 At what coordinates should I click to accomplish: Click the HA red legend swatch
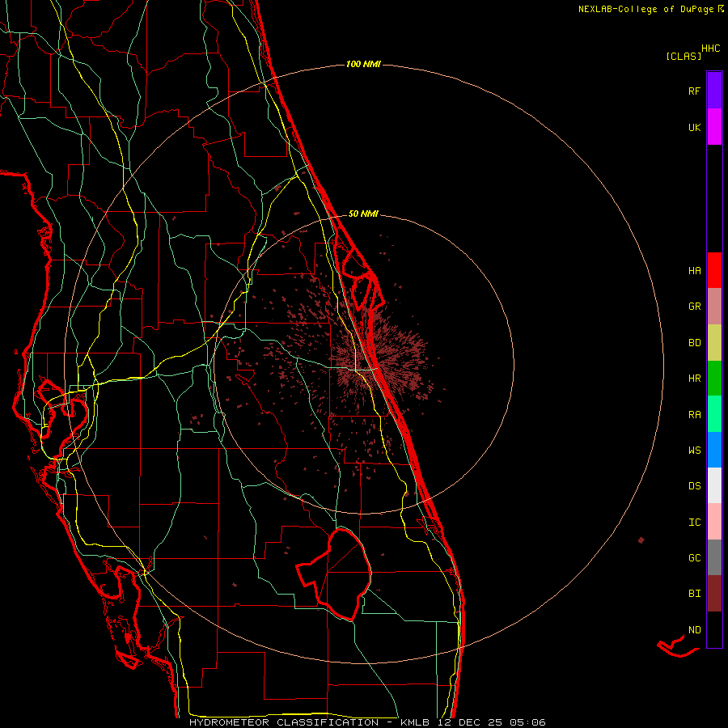pyautogui.click(x=714, y=270)
